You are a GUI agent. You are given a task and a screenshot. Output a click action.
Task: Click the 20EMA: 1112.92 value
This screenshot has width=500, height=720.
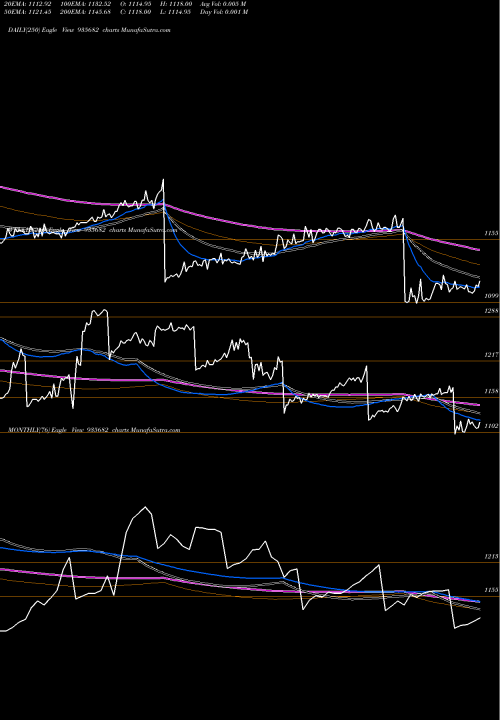28,4
